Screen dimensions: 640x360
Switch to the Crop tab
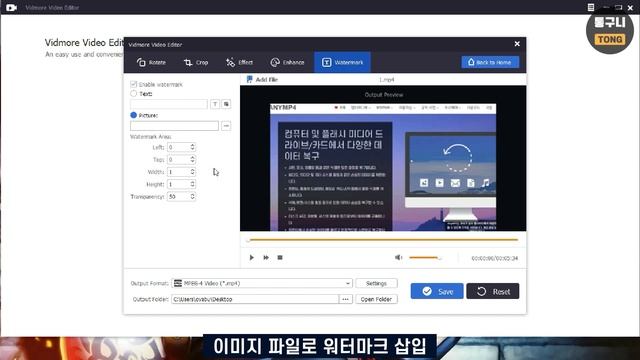tap(196, 62)
